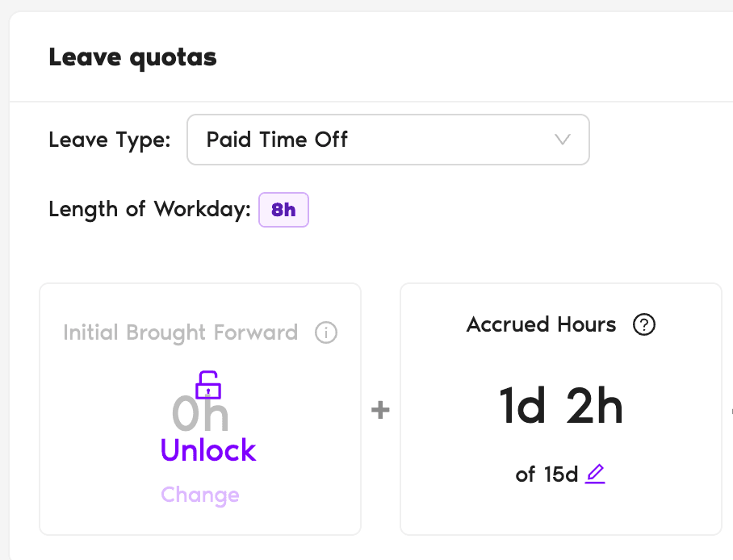Click the Initial Brought Forward title
733x560 pixels.
(x=180, y=332)
